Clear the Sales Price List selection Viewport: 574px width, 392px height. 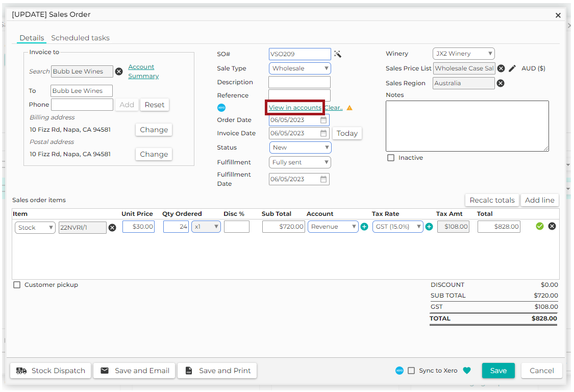click(501, 68)
